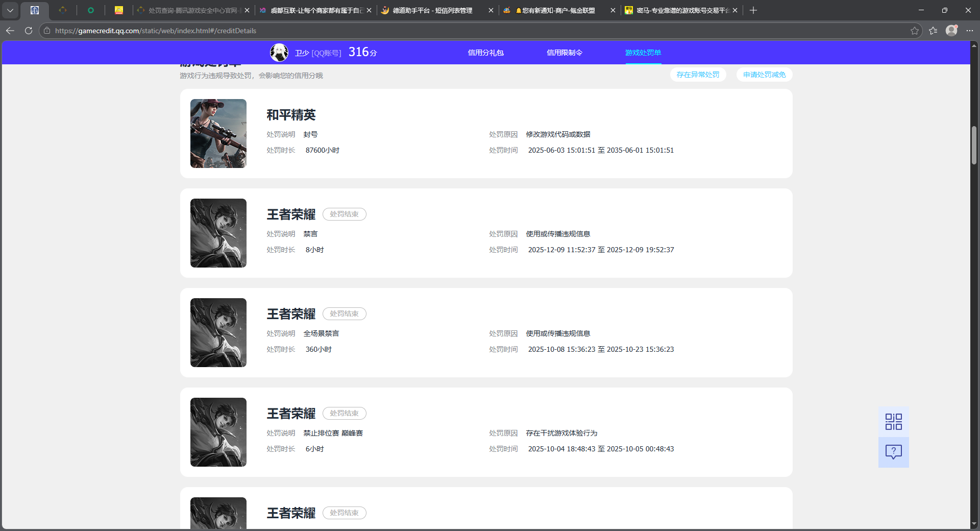Image resolution: width=980 pixels, height=531 pixels.
Task: Switch to the 信用分礼包 tab
Action: [485, 53]
